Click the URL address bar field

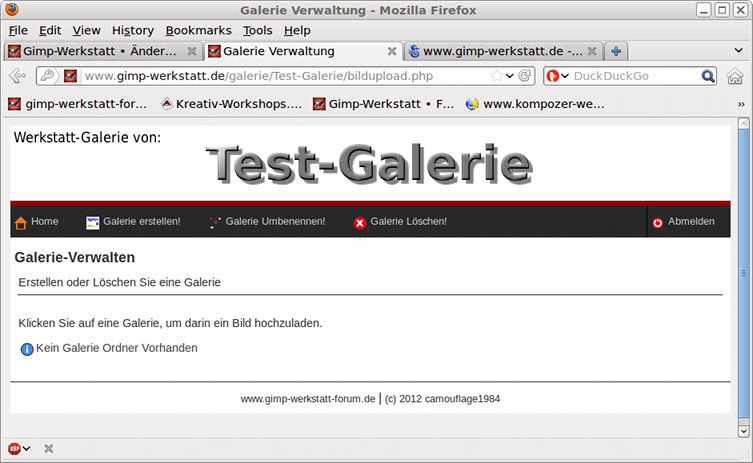(286, 76)
